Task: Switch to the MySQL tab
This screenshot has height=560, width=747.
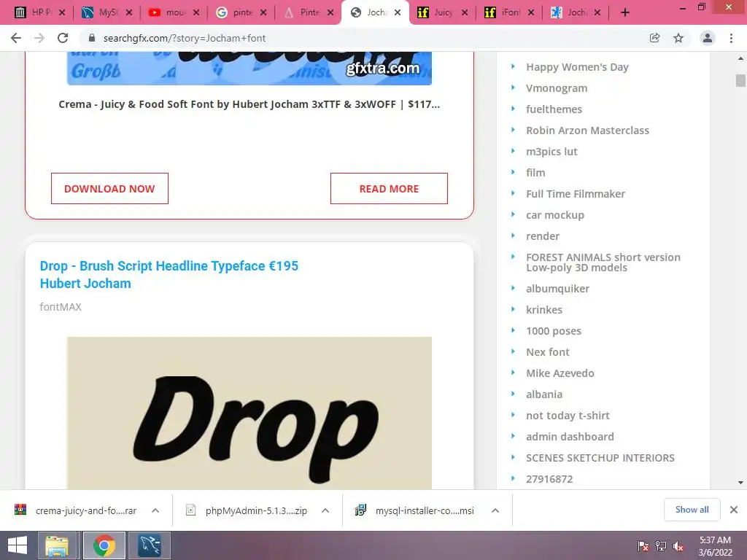Action: point(106,12)
